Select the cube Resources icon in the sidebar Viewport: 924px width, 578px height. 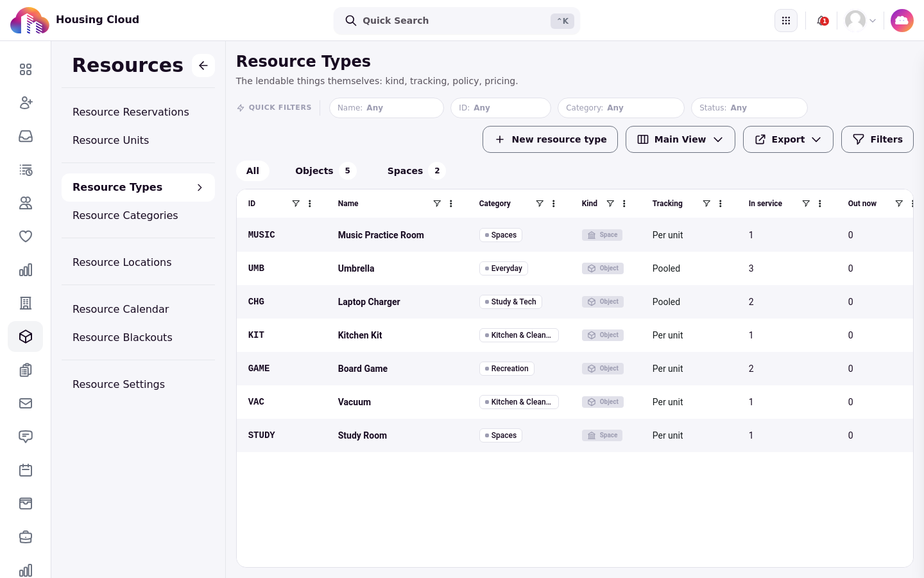(26, 337)
